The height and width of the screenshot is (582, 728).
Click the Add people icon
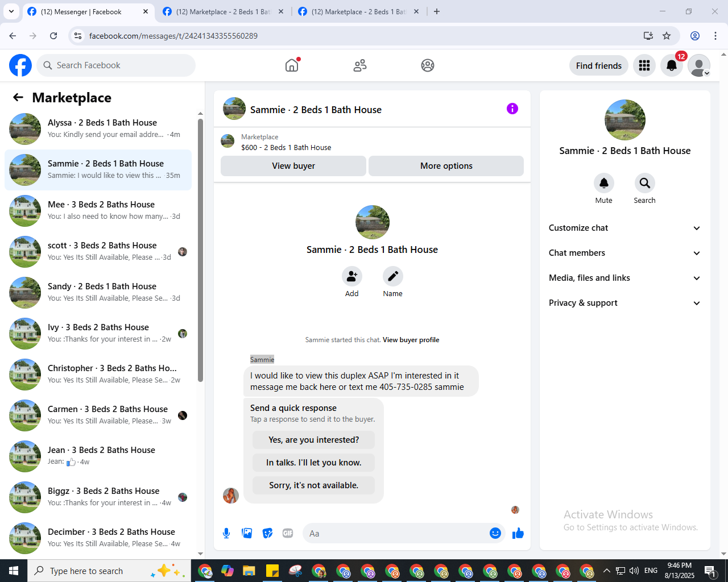tap(352, 276)
